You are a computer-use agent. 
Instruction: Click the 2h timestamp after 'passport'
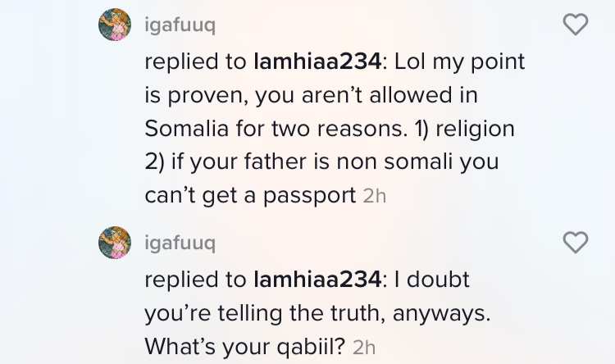pyautogui.click(x=374, y=196)
